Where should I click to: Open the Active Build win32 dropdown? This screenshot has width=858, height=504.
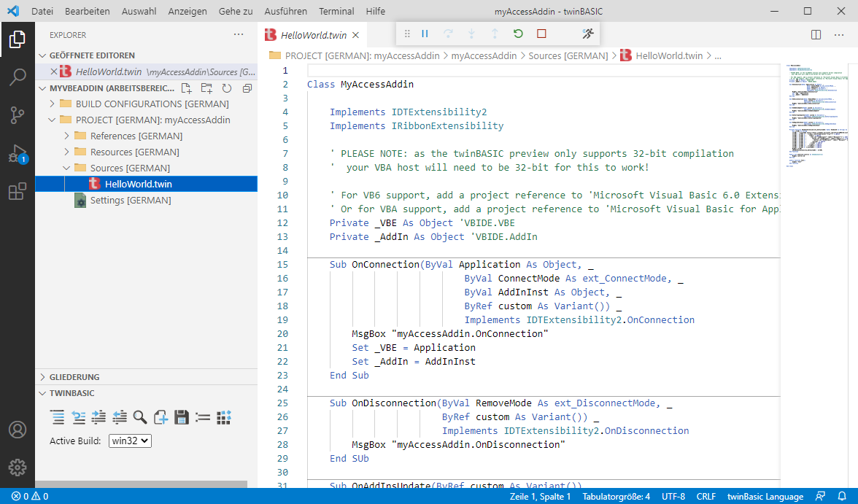tap(130, 441)
